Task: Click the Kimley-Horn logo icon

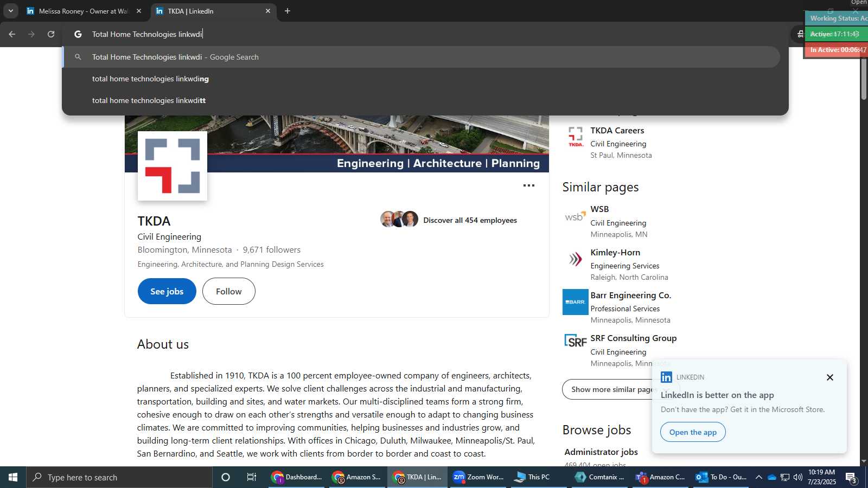Action: pyautogui.click(x=576, y=259)
